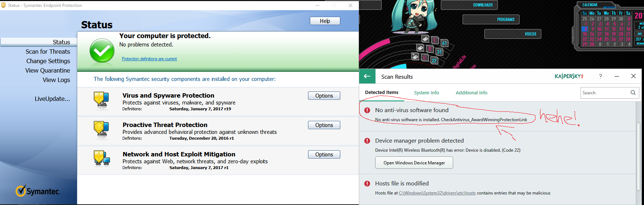
Task: Open Options for Virus and Spyware Protection
Action: (x=324, y=96)
